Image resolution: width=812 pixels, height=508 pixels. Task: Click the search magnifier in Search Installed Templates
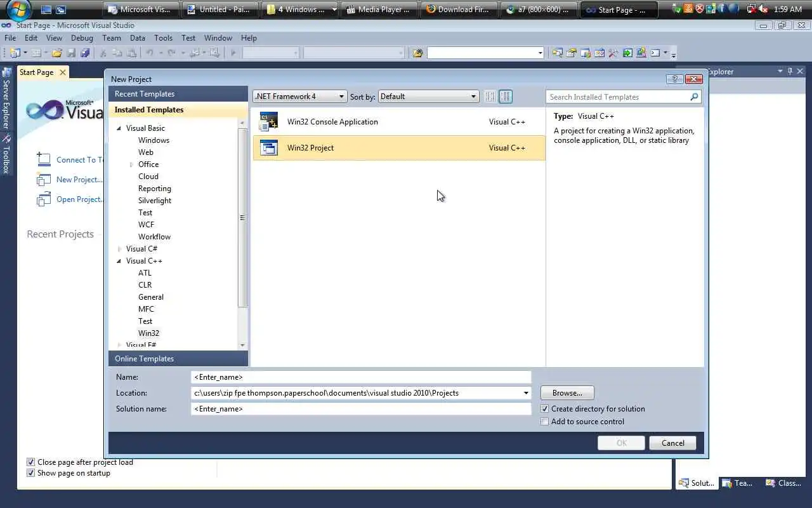pos(694,97)
